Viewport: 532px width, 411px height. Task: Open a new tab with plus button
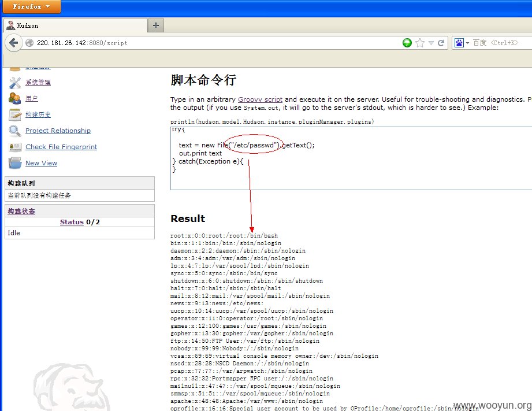pyautogui.click(x=156, y=25)
